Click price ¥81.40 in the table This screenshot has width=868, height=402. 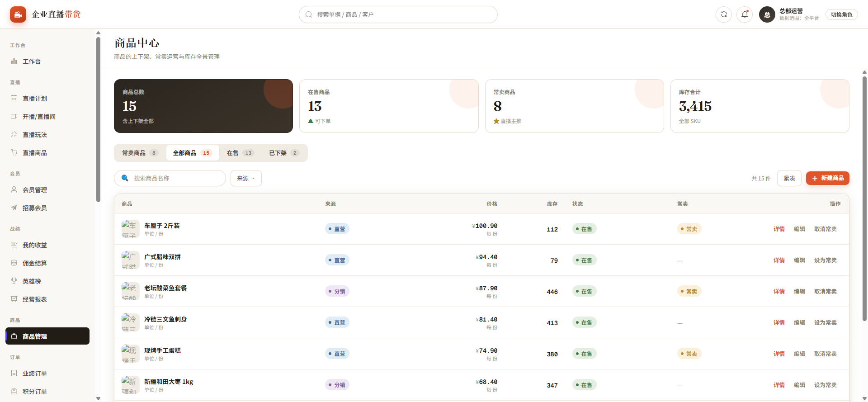486,320
